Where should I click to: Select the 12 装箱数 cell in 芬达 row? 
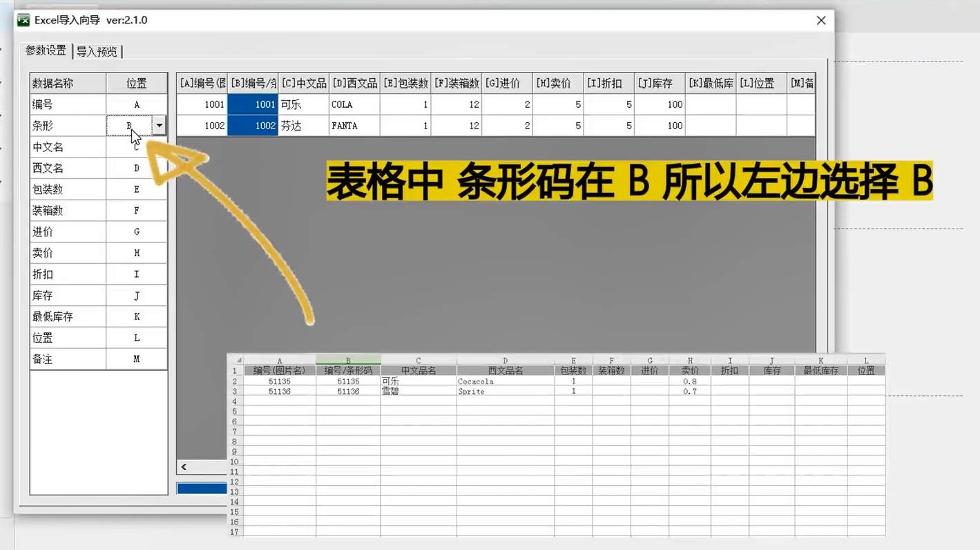tap(457, 126)
